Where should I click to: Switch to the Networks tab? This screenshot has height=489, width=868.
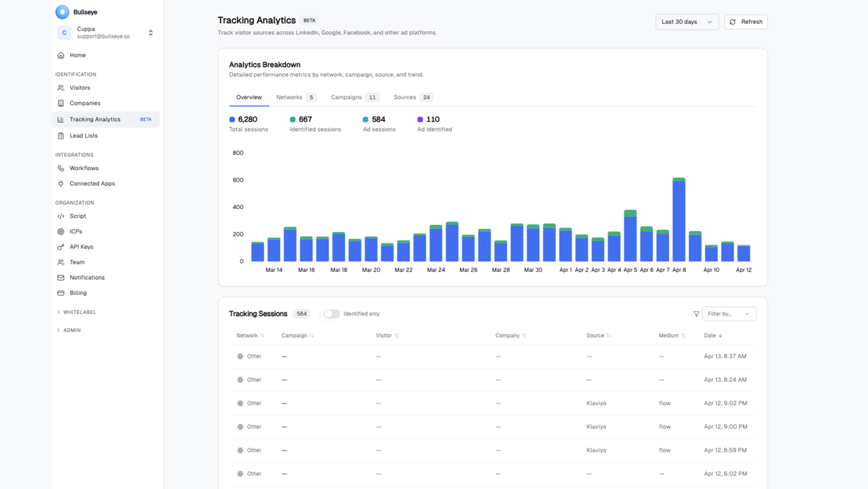[291, 97]
